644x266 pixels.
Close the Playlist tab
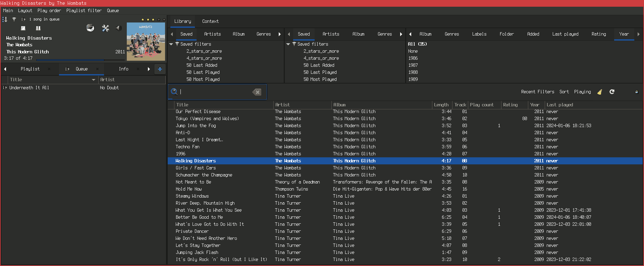(49, 69)
